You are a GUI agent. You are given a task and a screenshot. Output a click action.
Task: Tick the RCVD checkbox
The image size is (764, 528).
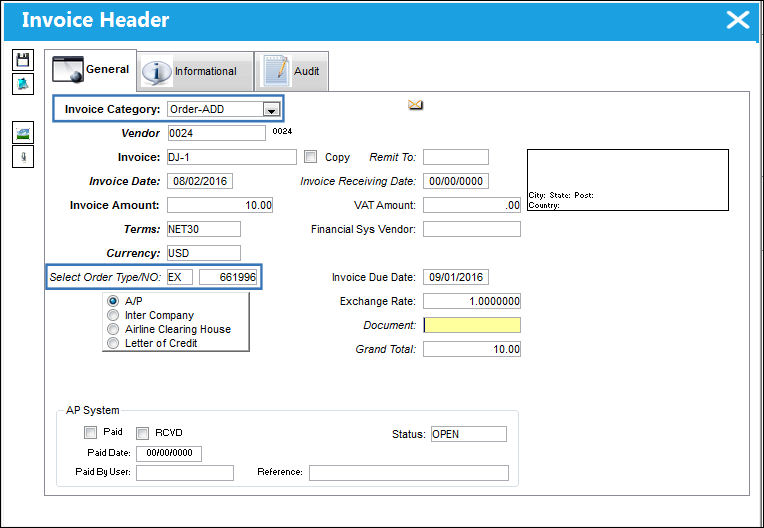142,433
